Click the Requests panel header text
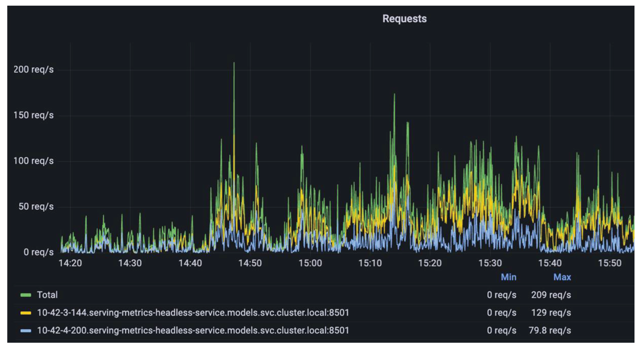This screenshot has height=350, width=644. click(404, 18)
